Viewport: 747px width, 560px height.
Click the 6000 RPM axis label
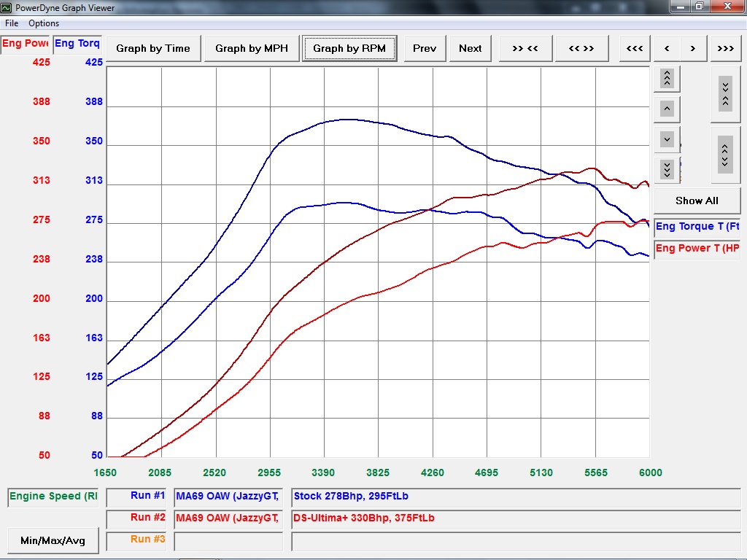(x=650, y=472)
